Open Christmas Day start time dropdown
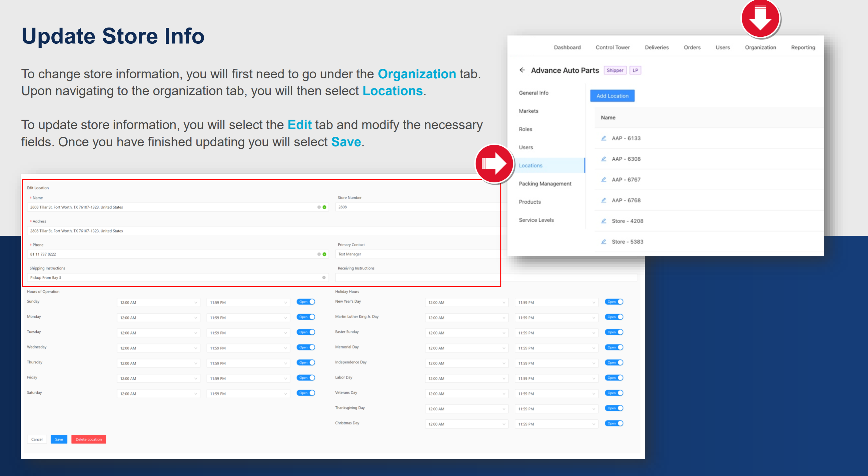Image resolution: width=868 pixels, height=476 pixels. tap(467, 424)
